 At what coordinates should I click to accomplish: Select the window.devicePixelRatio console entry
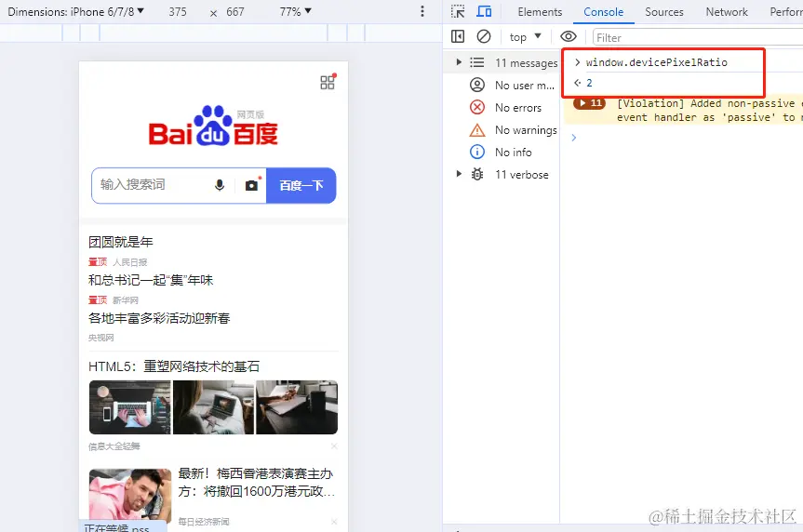(657, 62)
